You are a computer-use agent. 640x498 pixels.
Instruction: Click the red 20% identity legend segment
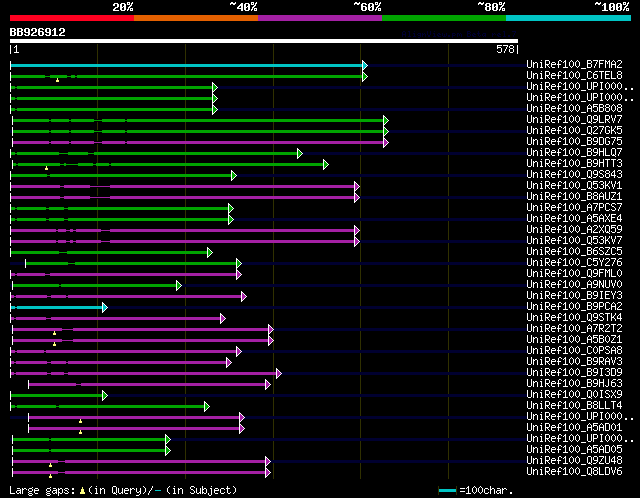pos(72,18)
